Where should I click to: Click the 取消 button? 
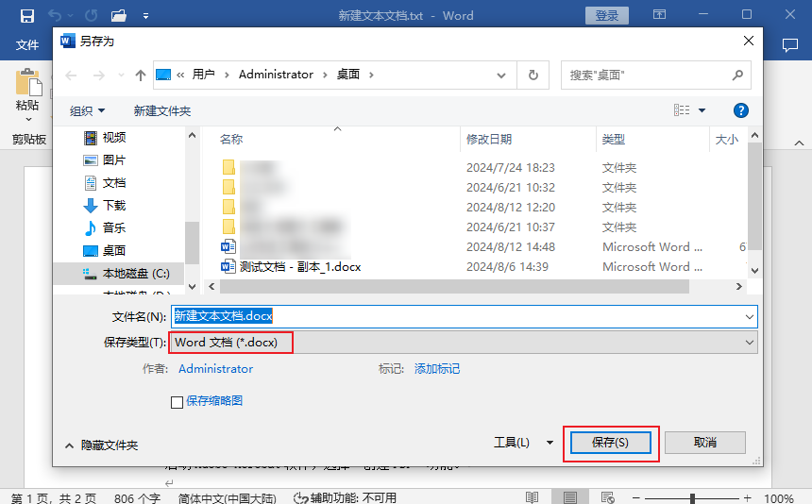704,442
